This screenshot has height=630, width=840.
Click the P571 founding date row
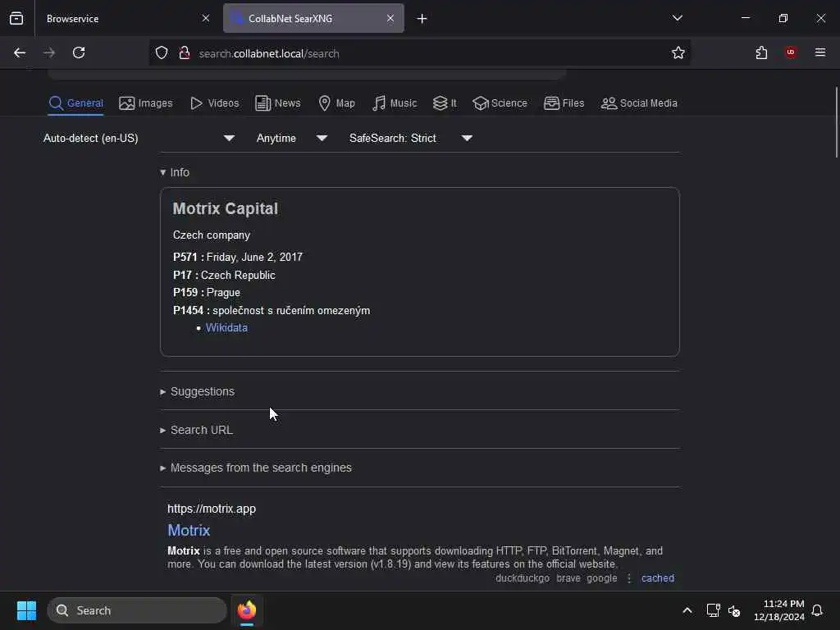click(x=238, y=257)
